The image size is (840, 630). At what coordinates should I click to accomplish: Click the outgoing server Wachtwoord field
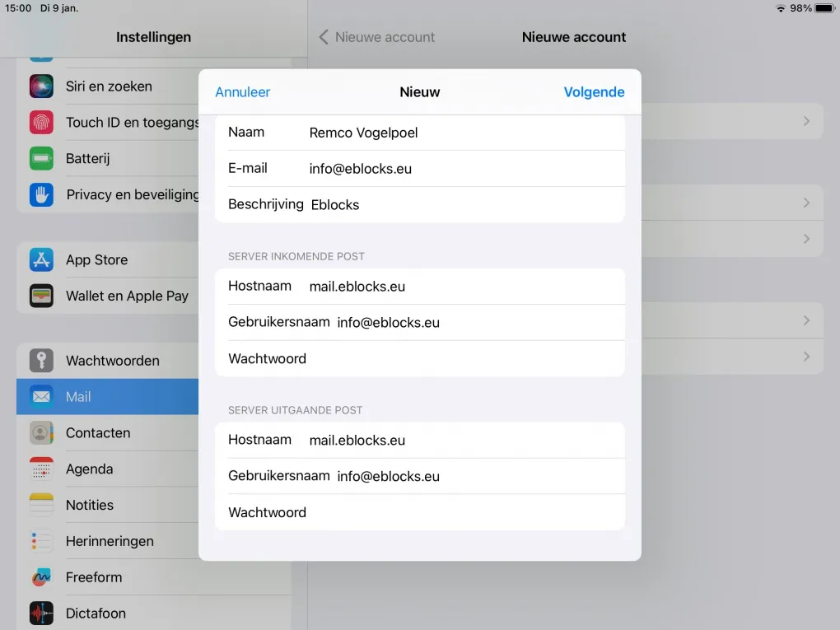pyautogui.click(x=461, y=512)
